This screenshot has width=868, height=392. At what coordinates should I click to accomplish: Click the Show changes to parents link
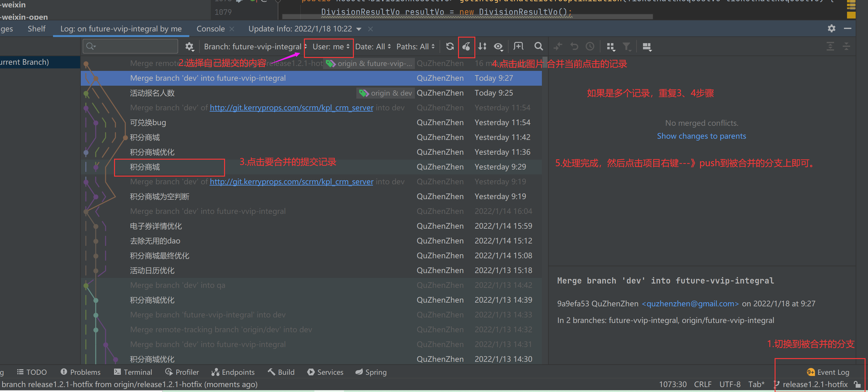pyautogui.click(x=702, y=136)
